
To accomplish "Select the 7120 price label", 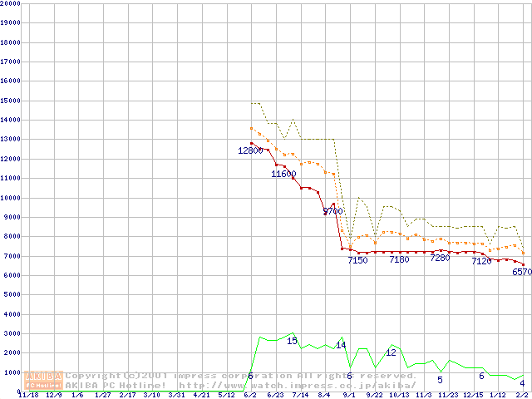I will point(481,262).
